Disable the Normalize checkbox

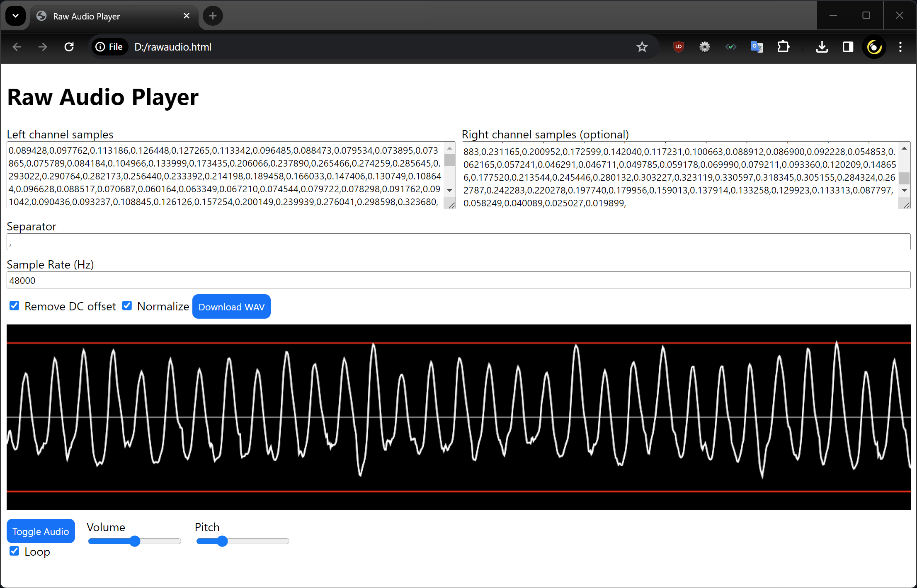tap(127, 306)
